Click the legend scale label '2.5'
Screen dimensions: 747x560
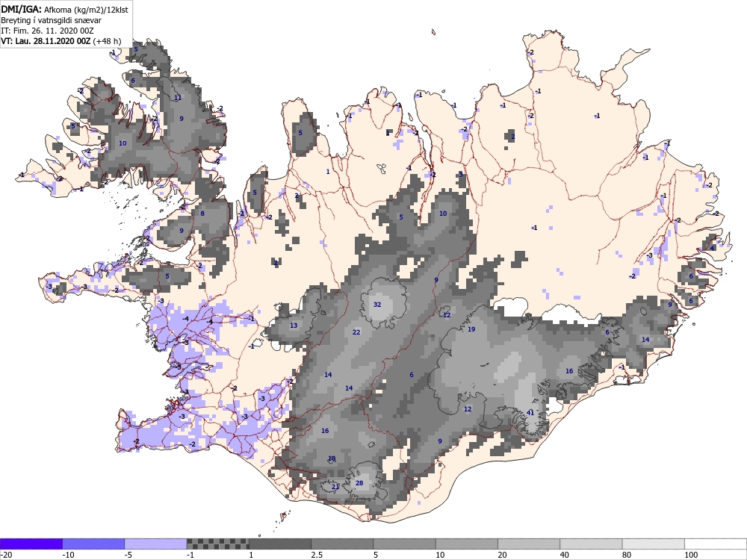click(317, 555)
